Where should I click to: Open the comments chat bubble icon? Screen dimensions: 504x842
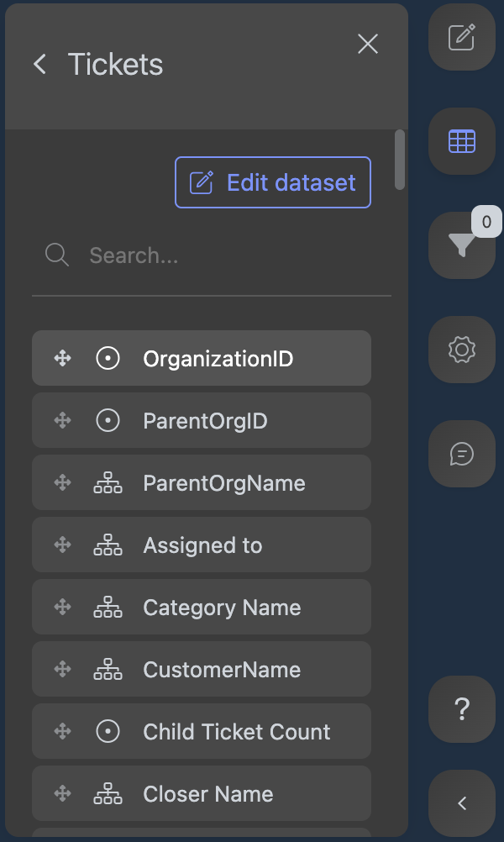[x=462, y=454]
